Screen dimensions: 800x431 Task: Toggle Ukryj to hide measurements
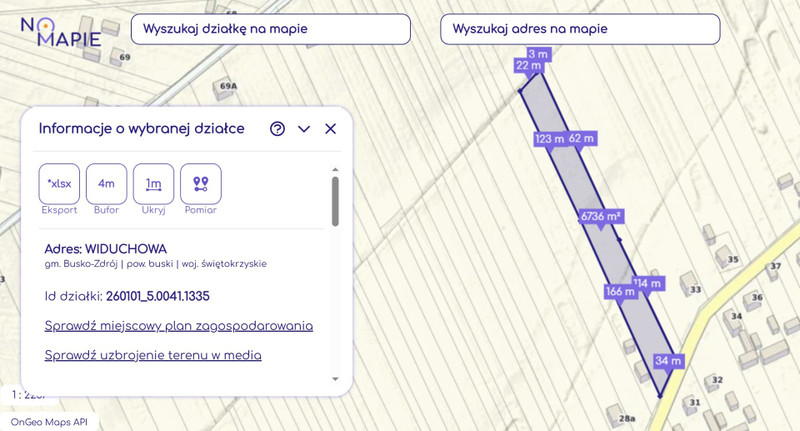click(153, 184)
